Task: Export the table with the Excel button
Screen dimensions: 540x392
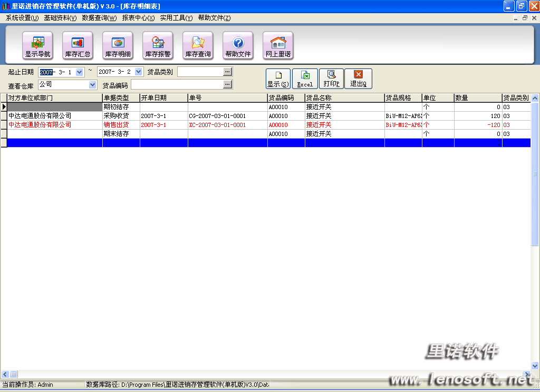Action: tap(305, 79)
